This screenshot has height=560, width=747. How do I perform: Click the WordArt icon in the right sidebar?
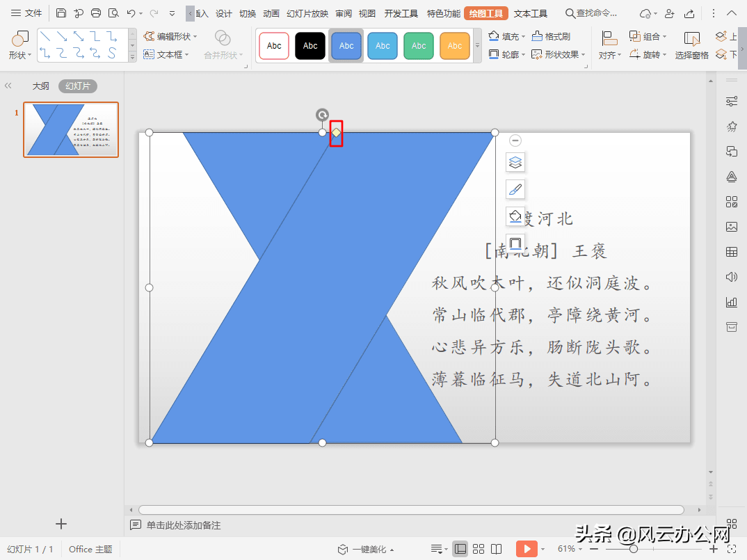point(732,177)
